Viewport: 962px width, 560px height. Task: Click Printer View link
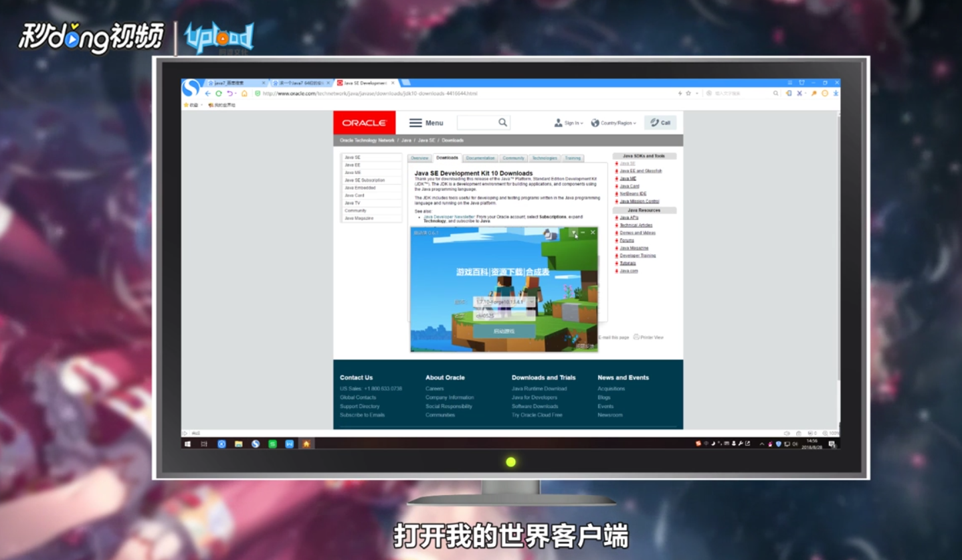[x=648, y=337]
